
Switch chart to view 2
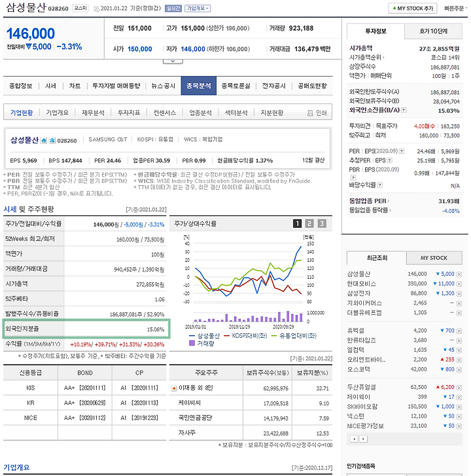pyautogui.click(x=309, y=224)
